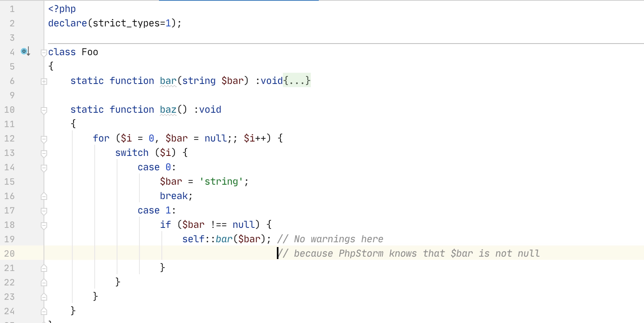Place cursor on the baz method name
The width and height of the screenshot is (644, 323).
(168, 110)
